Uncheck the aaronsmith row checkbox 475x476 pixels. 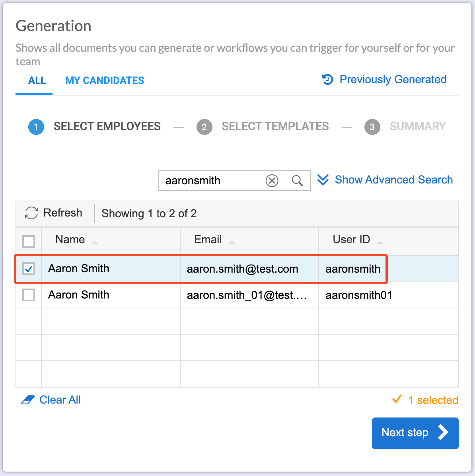[29, 269]
